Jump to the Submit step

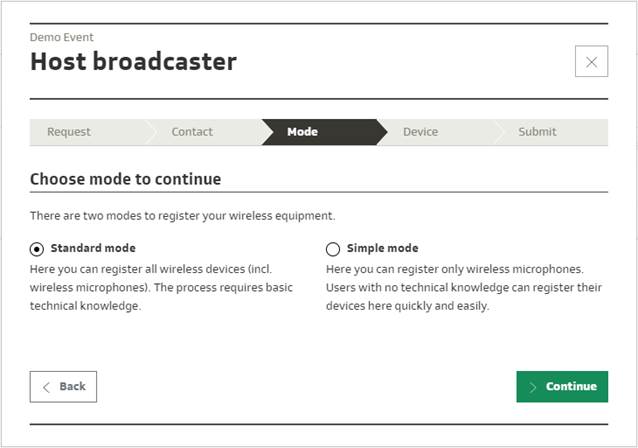tap(537, 132)
